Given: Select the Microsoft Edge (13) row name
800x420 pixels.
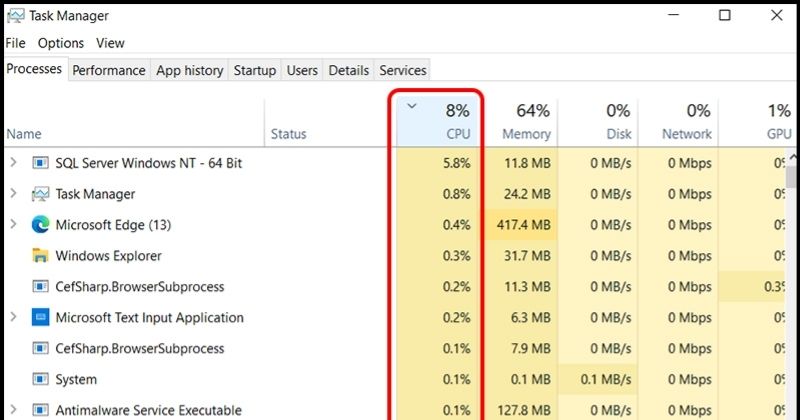Looking at the screenshot, I should [113, 225].
